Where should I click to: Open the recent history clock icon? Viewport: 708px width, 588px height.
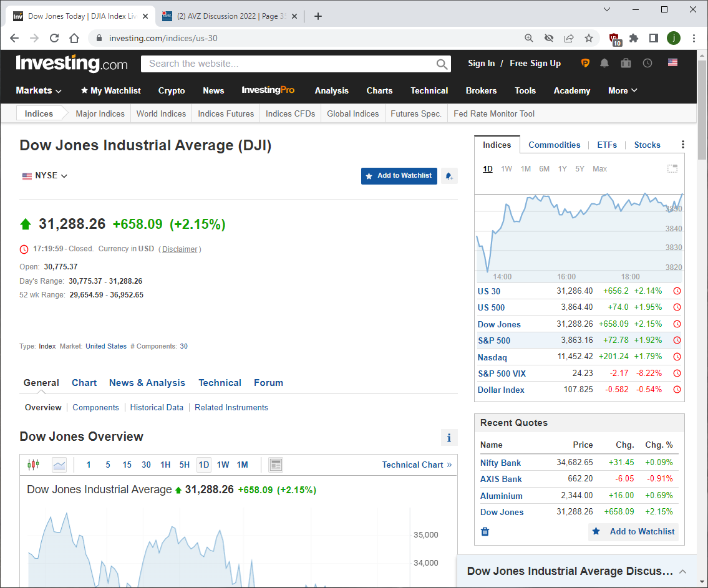647,63
